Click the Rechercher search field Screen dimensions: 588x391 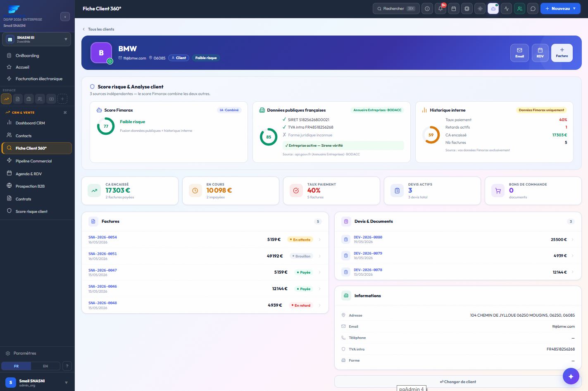[x=396, y=9]
